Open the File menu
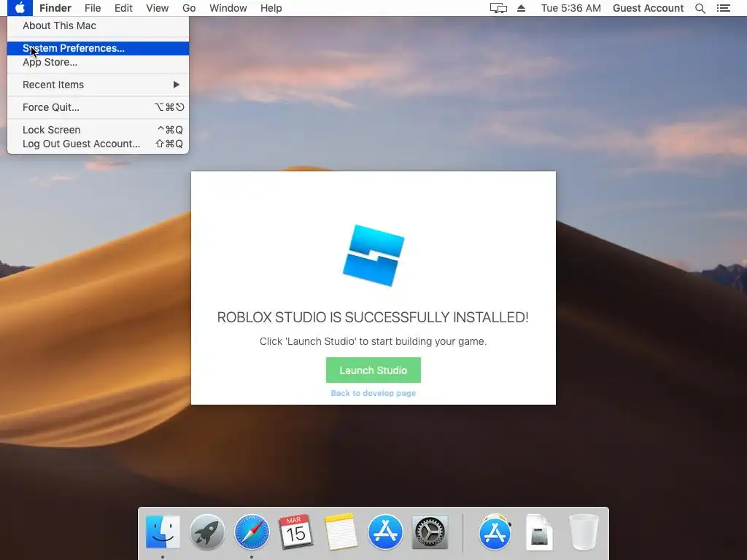This screenshot has width=747, height=560. [x=93, y=8]
